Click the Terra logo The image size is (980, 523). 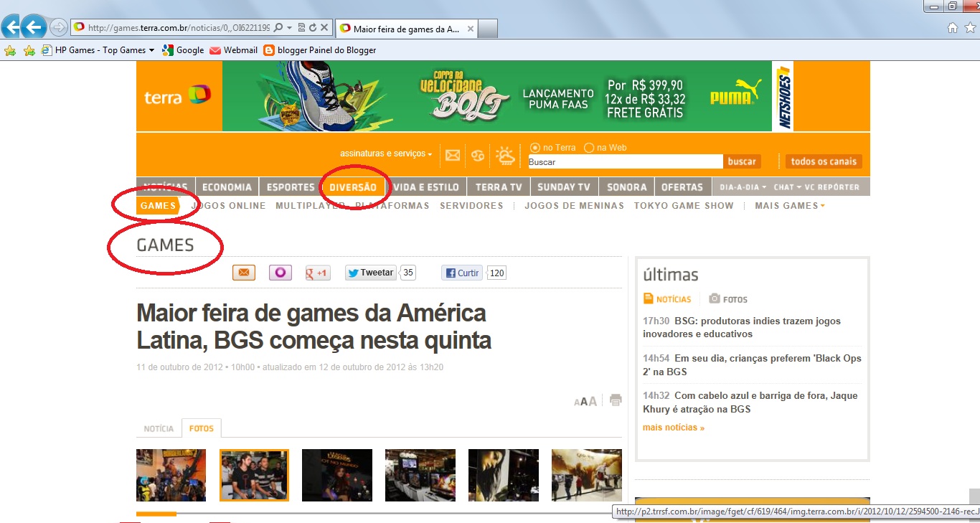(x=177, y=95)
